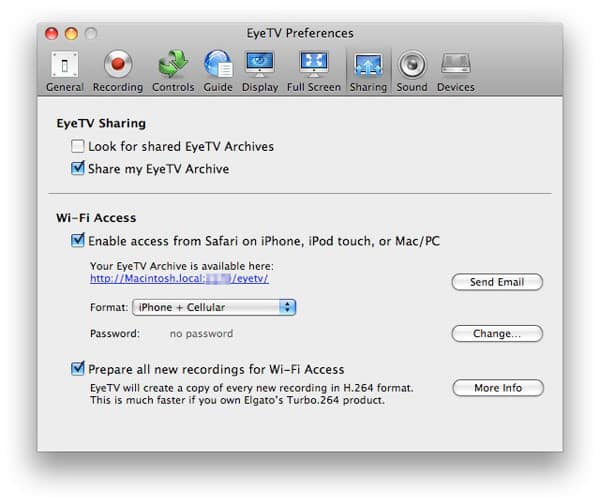
Task: Uncheck Prepare all new recordings for Wi-Fi Access
Action: click(78, 369)
